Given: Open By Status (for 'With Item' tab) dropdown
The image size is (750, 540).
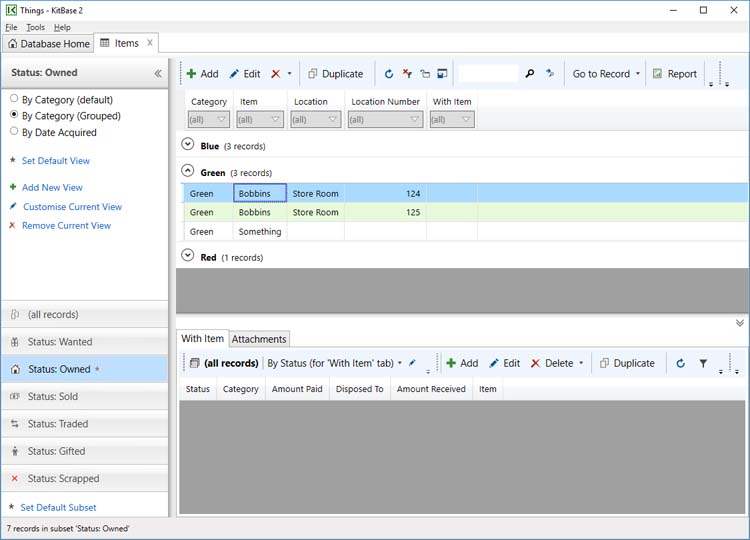Looking at the screenshot, I should click(334, 363).
